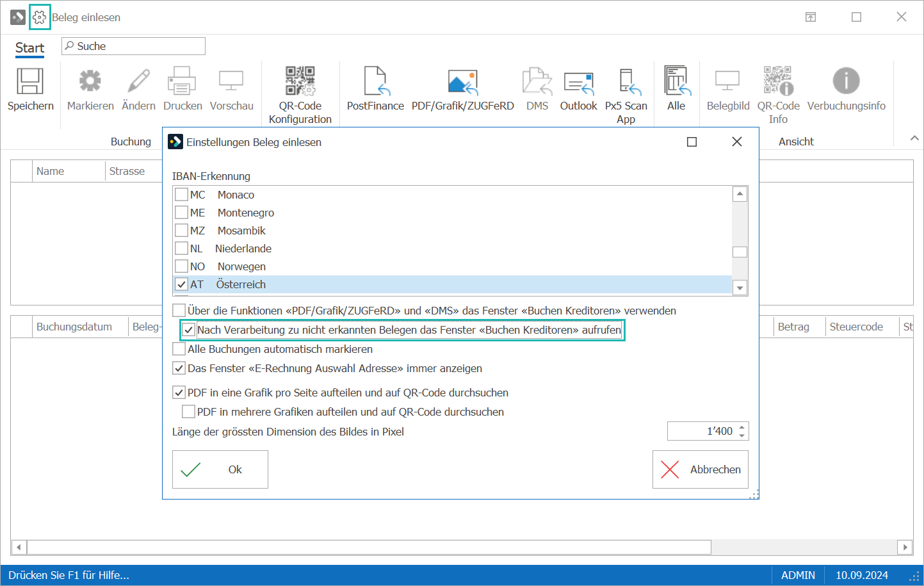Check the NL Niederlande checkbox

click(182, 248)
